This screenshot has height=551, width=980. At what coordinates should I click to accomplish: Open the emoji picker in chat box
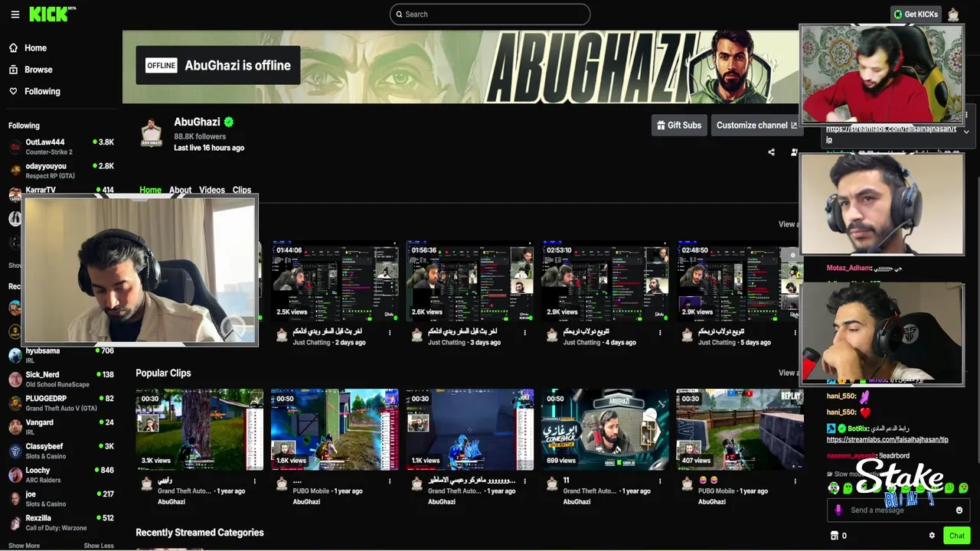pyautogui.click(x=959, y=510)
